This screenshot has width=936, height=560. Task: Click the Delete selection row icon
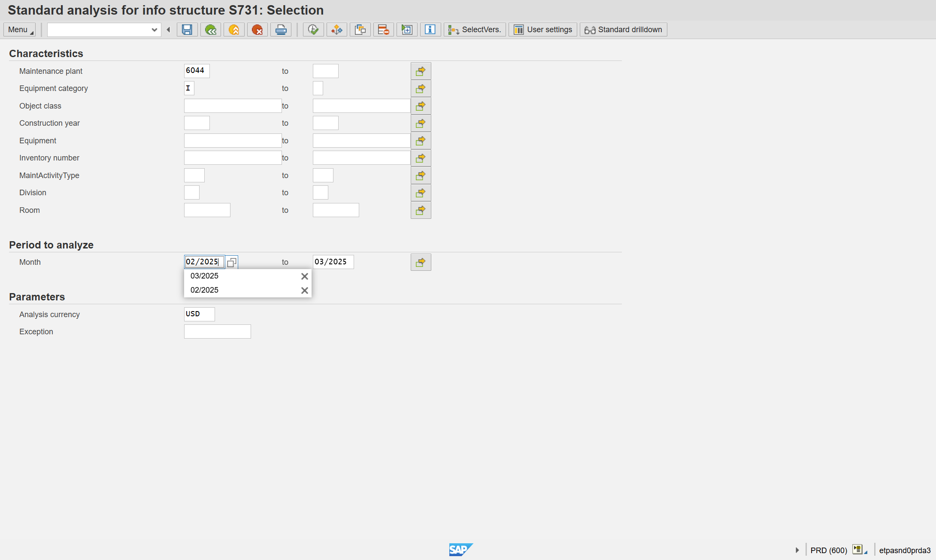(384, 30)
